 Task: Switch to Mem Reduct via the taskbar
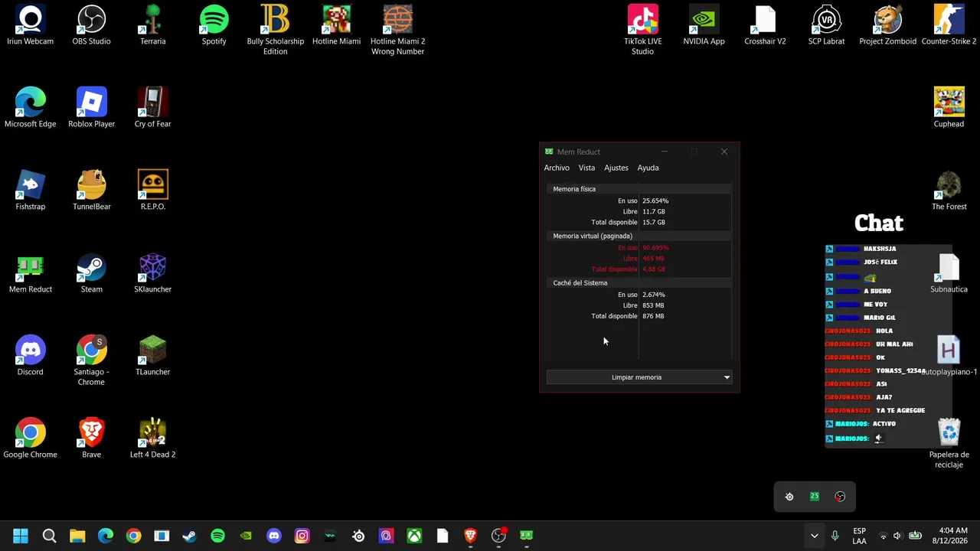(527, 536)
